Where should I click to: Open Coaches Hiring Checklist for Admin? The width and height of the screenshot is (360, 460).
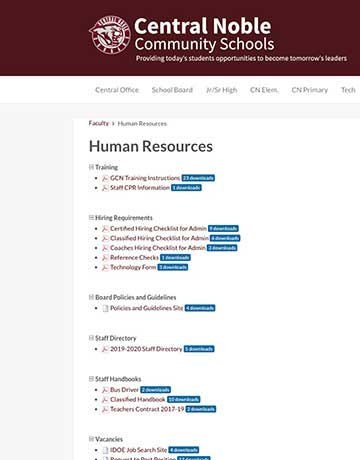(158, 248)
